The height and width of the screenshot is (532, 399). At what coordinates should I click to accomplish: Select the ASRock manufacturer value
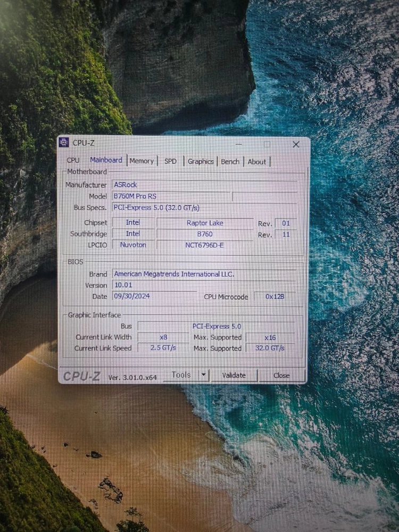205,185
